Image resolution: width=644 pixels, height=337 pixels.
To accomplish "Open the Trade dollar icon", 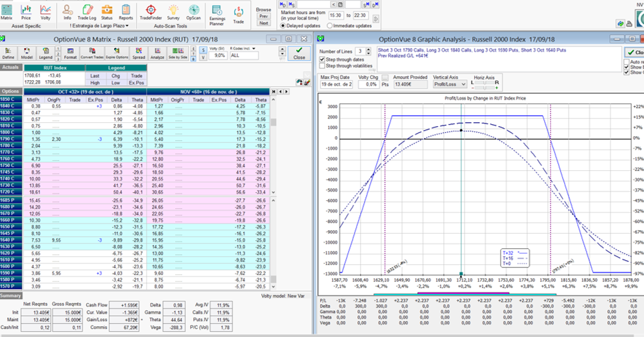I will pyautogui.click(x=239, y=15).
